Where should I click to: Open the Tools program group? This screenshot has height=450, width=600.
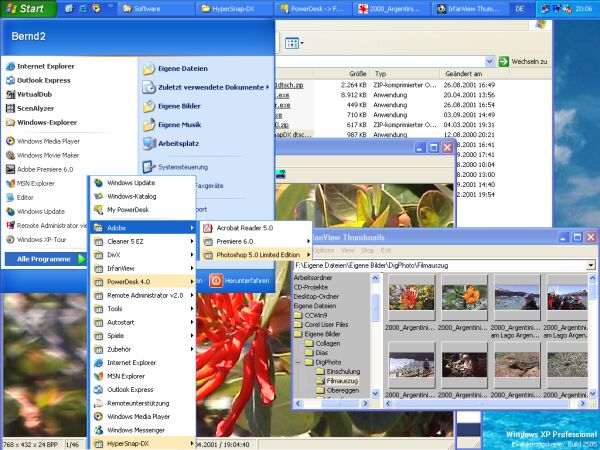tap(143, 309)
